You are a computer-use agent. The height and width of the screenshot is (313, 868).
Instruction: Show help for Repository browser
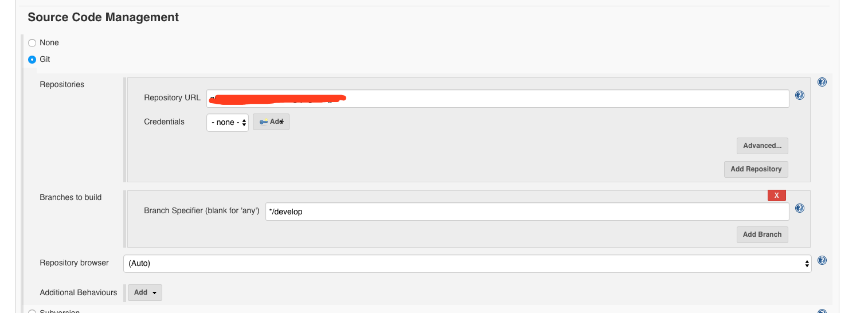[x=822, y=260]
